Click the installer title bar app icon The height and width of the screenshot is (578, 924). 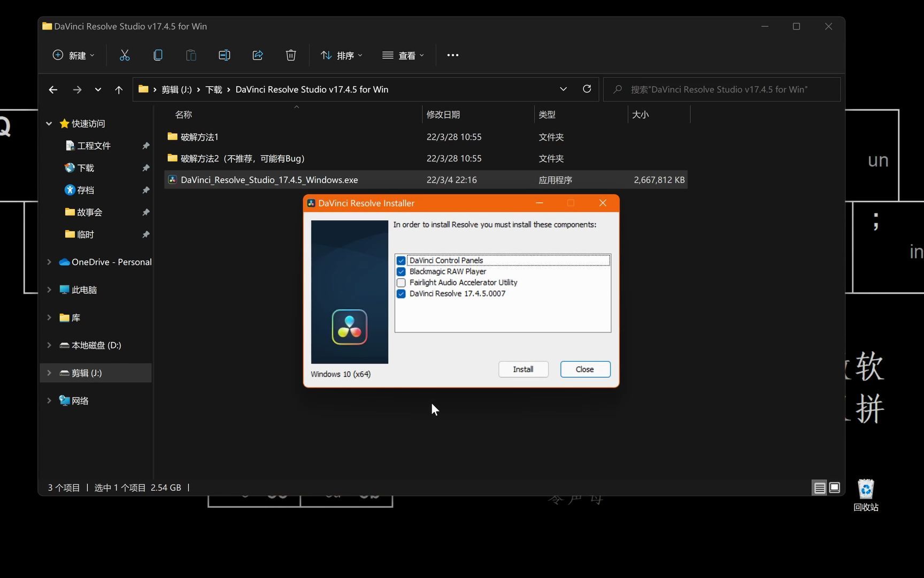coord(311,203)
